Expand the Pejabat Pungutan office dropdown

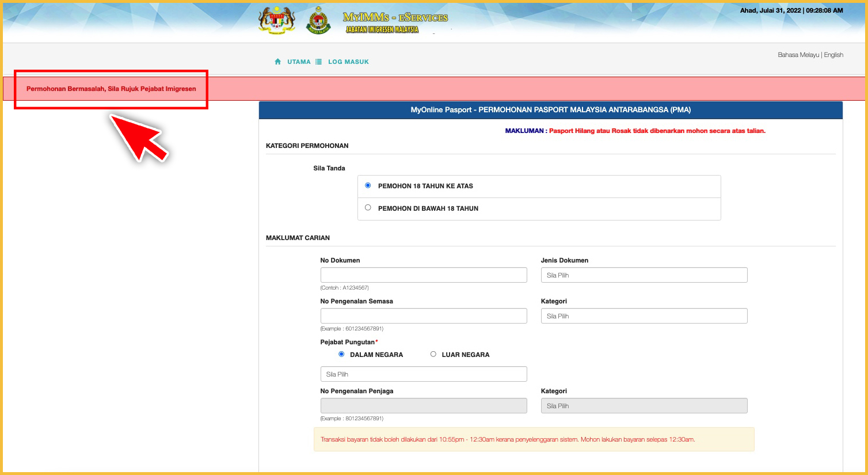(423, 374)
